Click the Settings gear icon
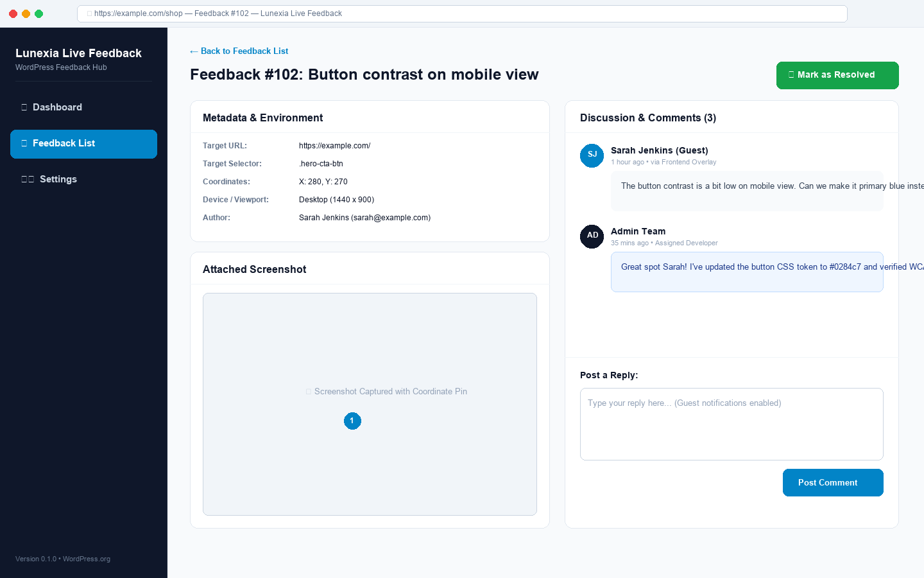This screenshot has width=924, height=578. 28,179
